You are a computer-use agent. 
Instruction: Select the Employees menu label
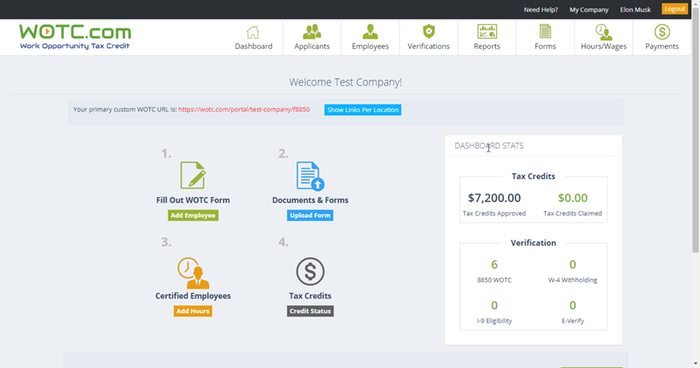[x=370, y=46]
